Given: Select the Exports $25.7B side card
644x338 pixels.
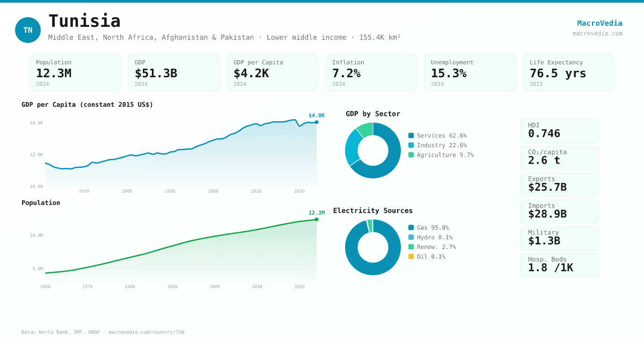Looking at the screenshot, I should click(559, 185).
